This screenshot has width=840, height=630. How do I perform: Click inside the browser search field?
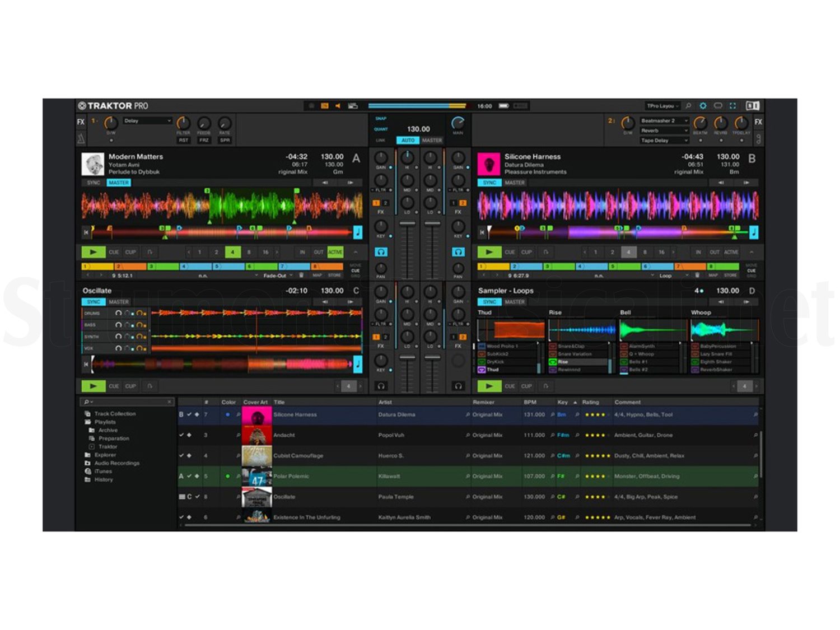coord(128,402)
